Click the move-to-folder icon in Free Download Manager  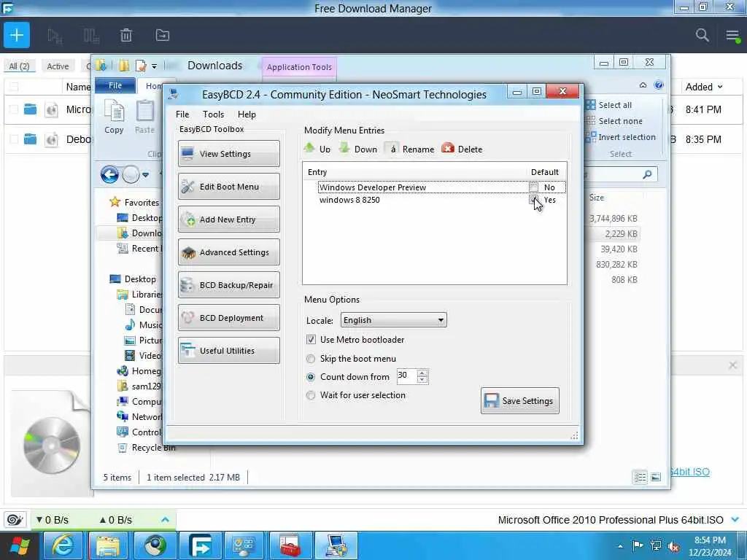pos(163,35)
